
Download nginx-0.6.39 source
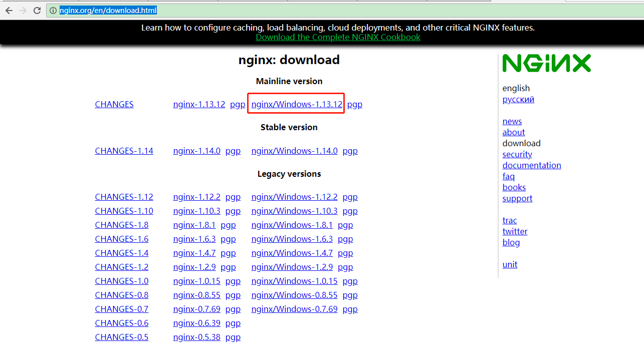click(196, 323)
